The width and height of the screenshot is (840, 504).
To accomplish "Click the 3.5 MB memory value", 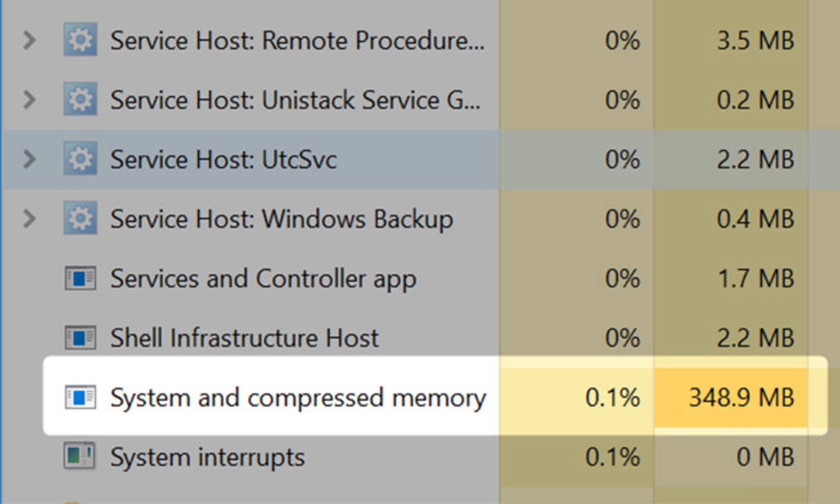I will point(755,40).
